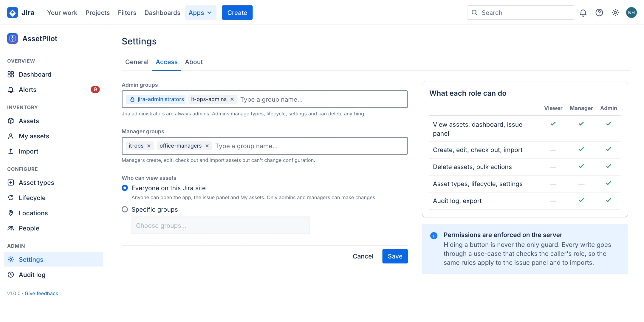This screenshot has height=322, width=644.
Task: Open Lifecycle configuration
Action: click(x=53, y=198)
